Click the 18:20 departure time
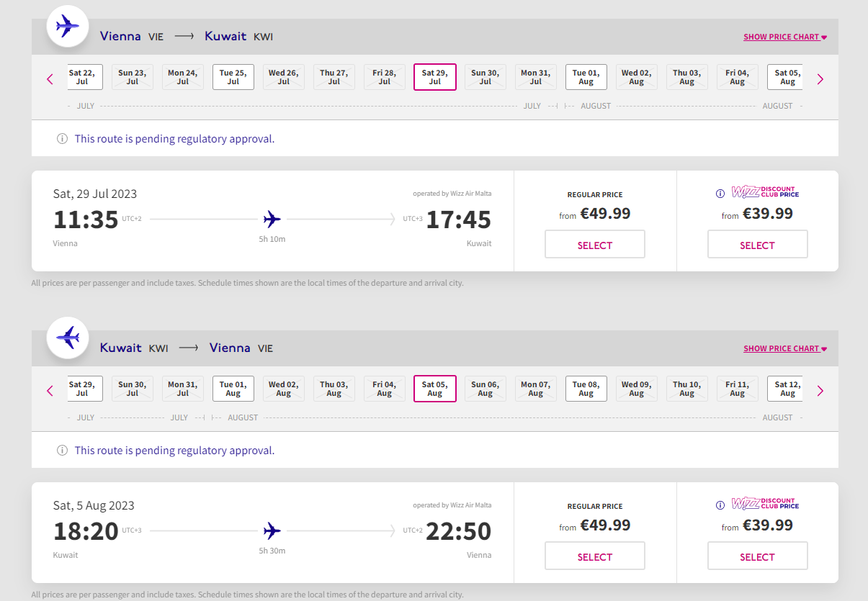This screenshot has height=601, width=868. click(86, 531)
